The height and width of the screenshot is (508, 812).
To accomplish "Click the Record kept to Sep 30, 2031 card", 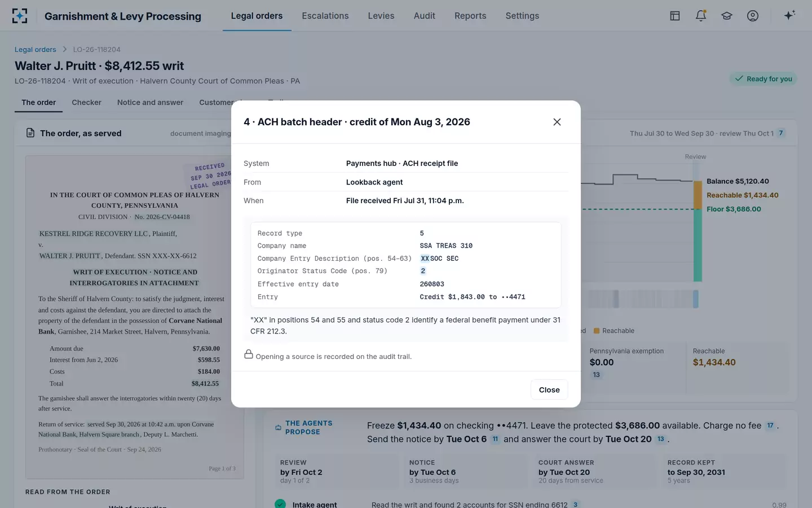I will tap(726, 471).
